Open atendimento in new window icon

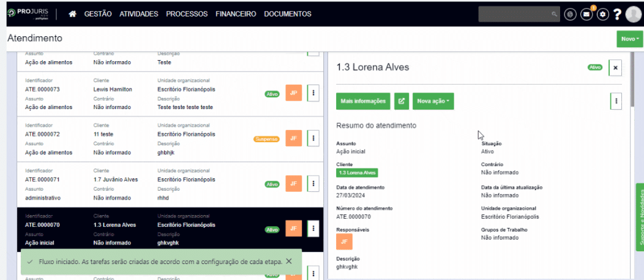point(401,101)
